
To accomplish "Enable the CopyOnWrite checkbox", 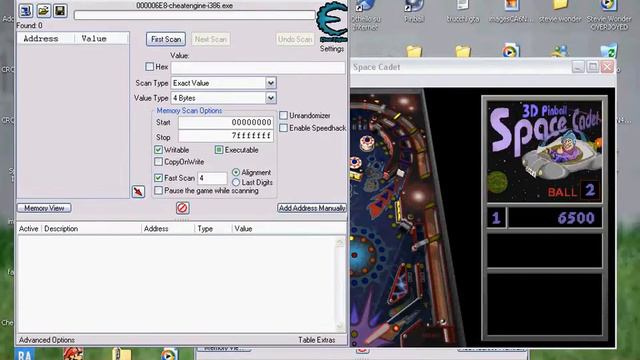I will tap(158, 162).
